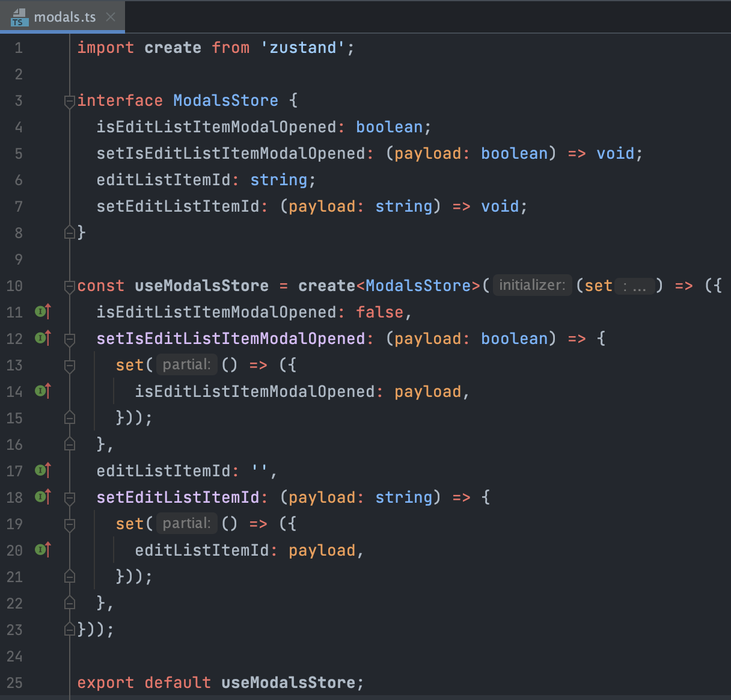Fold the setEditListItemId function on line 18
Viewport: 731px width, 700px height.
(x=70, y=498)
